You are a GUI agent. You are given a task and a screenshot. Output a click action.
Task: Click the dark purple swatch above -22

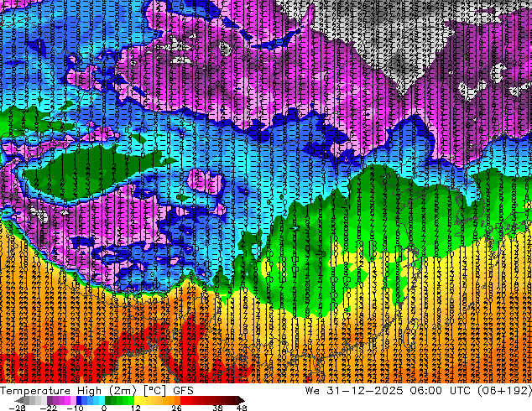[50, 400]
